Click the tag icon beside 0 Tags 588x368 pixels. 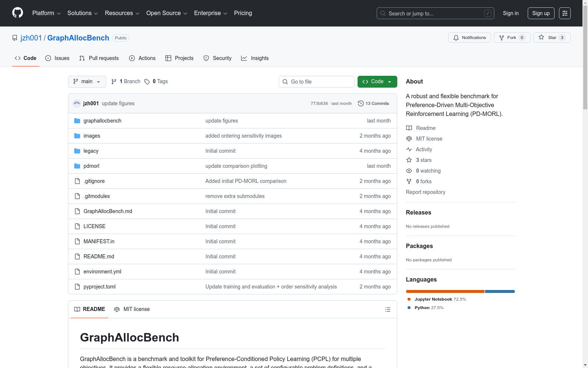click(x=147, y=82)
